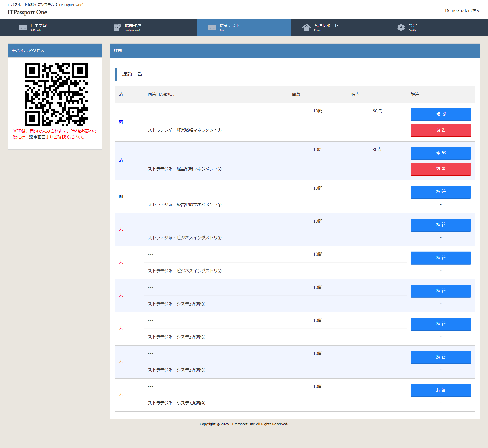Click the mobile access QR code
Viewport: 488px width, 448px height.
[56, 94]
